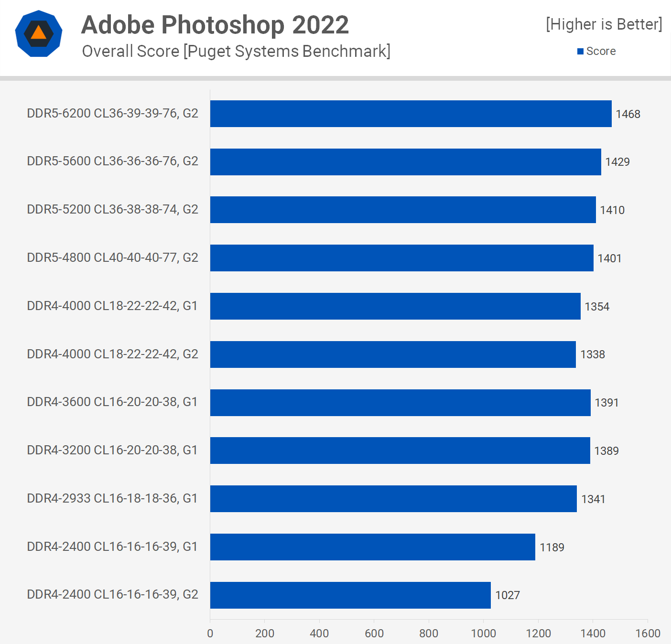Click the DDR4-4000 CL18-22-22-42, G2 label
Viewport: 671px width, 644px height.
click(x=112, y=354)
